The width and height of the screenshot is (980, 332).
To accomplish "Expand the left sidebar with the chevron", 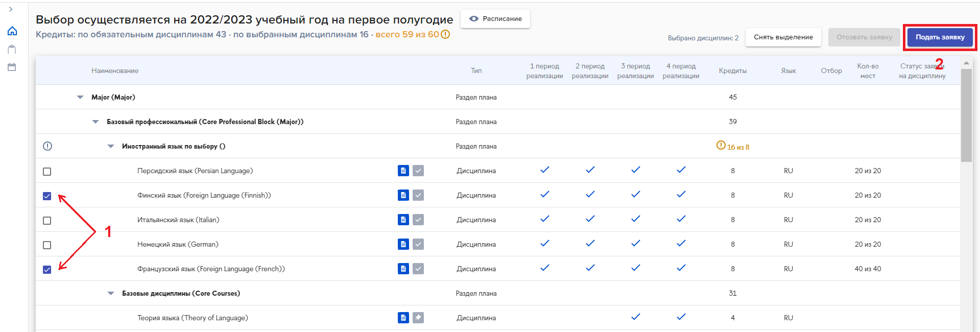I will coord(11,9).
